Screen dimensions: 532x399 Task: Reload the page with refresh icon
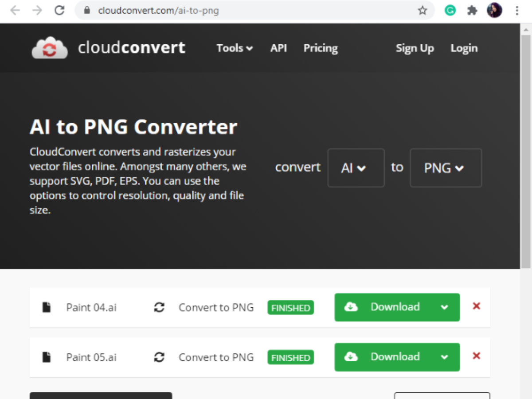coord(59,11)
